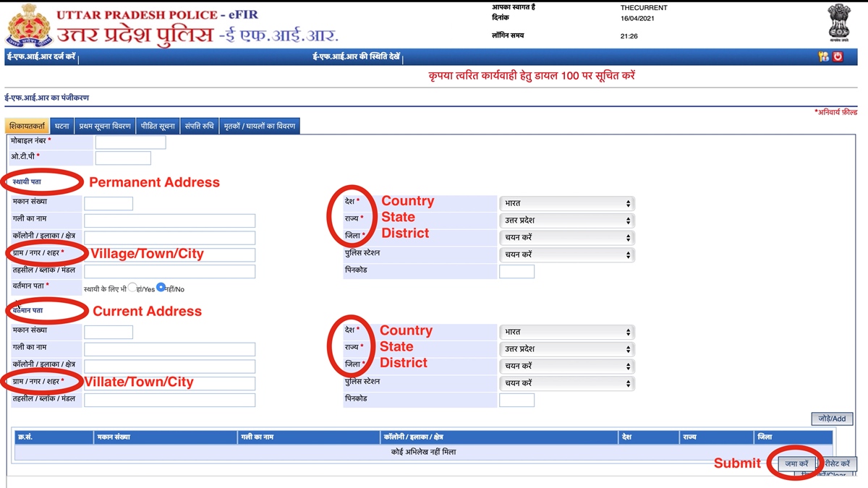Open current address राज्य dropdown
The height and width of the screenshot is (488, 868).
click(567, 349)
